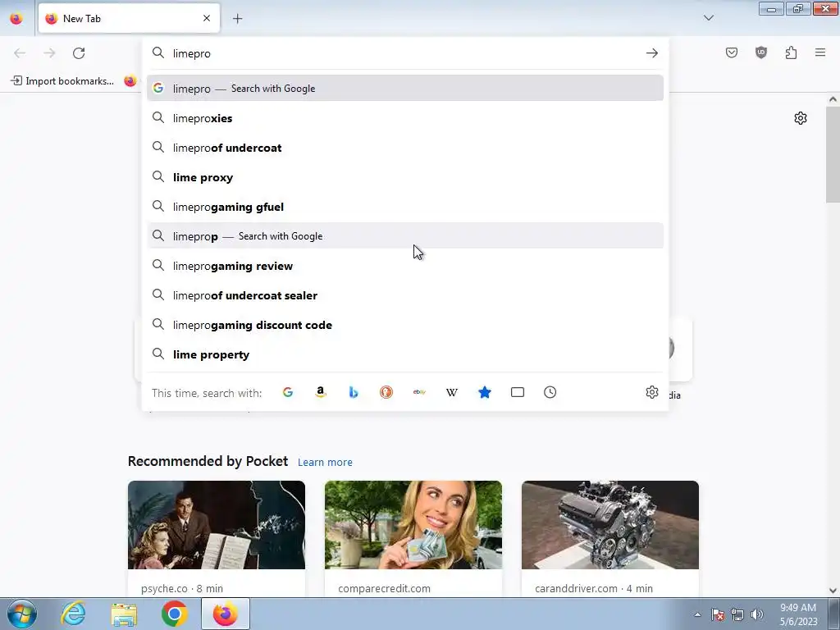Screen dimensions: 840x630
Task: Choose 'limepro — Search with Google' suggestion
Action: point(405,89)
